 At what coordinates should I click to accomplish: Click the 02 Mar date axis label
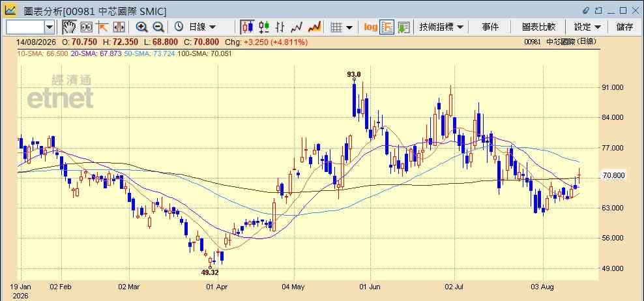[x=129, y=287]
